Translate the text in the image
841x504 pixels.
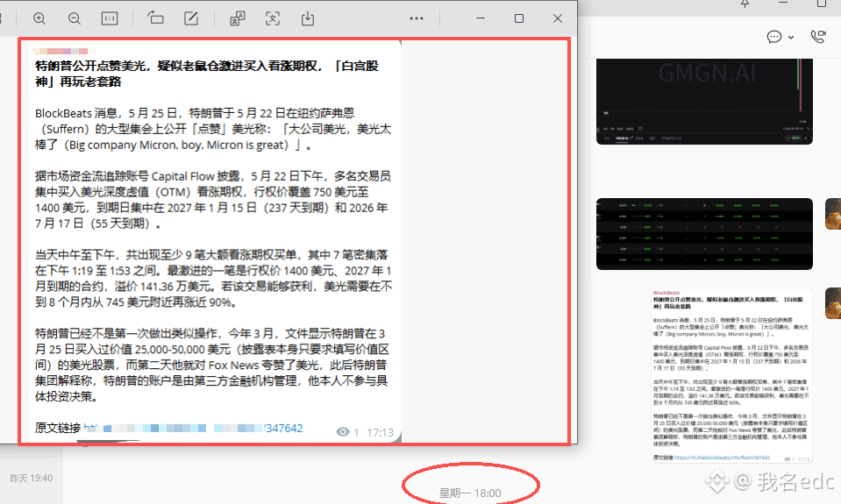coord(238,18)
